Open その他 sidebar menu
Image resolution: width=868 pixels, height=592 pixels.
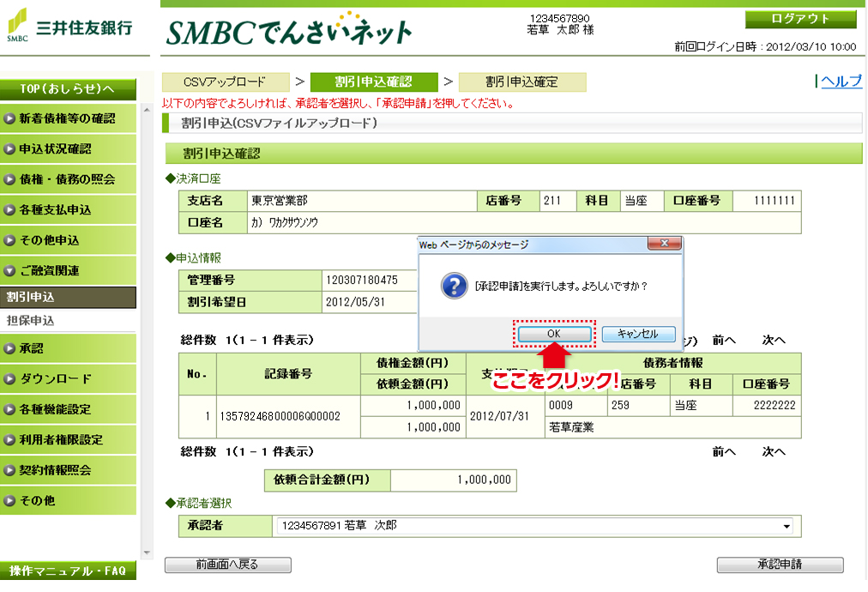[x=68, y=500]
